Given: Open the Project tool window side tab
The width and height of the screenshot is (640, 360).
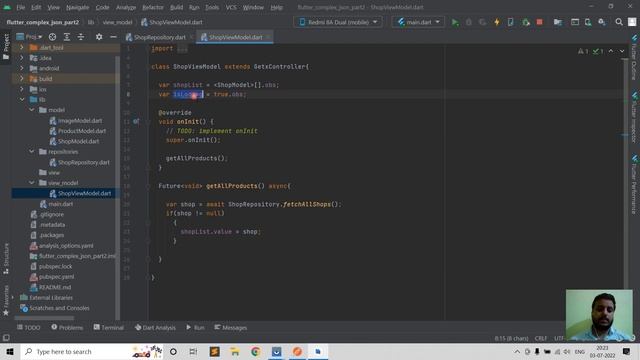Looking at the screenshot, I should pyautogui.click(x=6, y=47).
